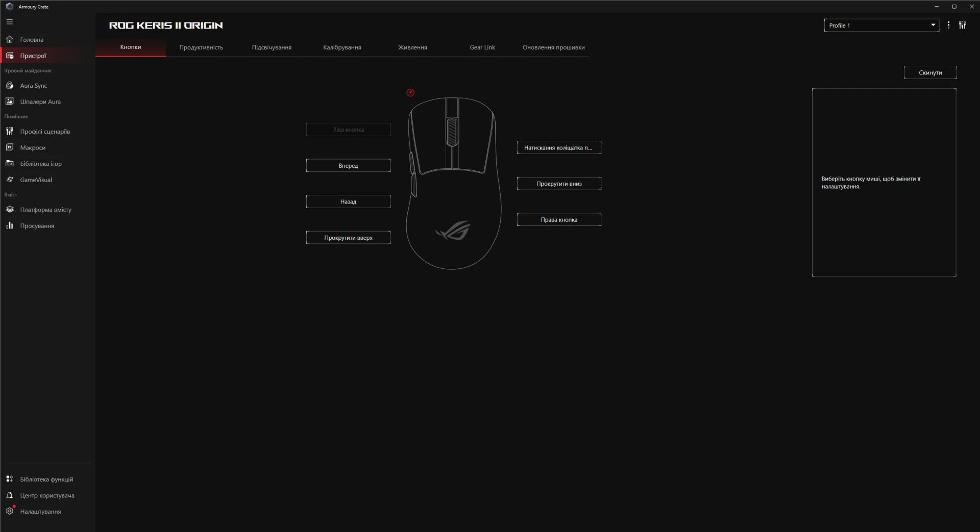Maximize the Armoury Crate window
This screenshot has width=980, height=532.
[x=954, y=7]
